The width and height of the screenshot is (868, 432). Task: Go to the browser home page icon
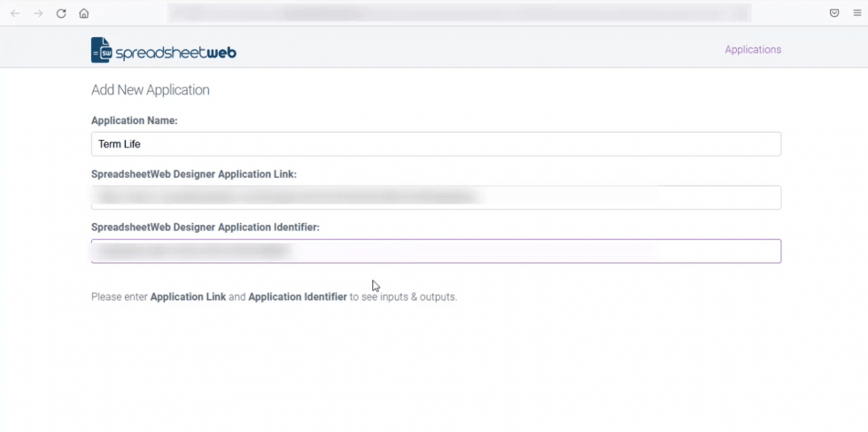coord(84,13)
